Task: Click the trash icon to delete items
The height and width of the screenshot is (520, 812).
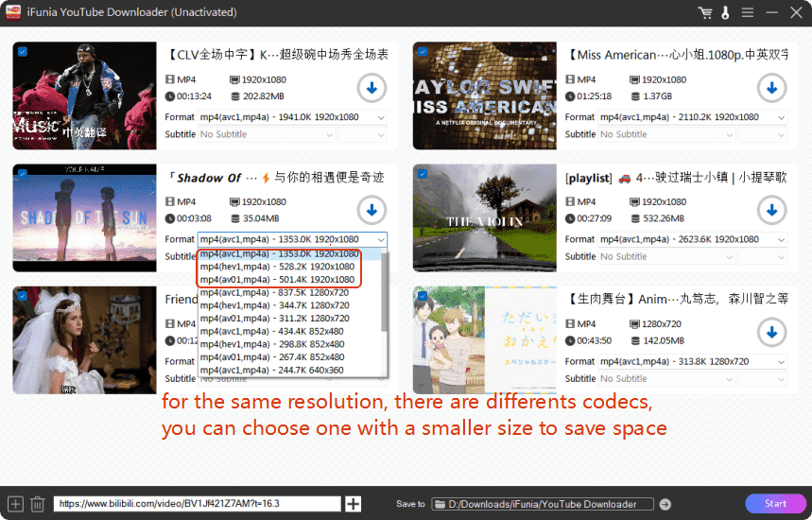Action: 38,504
